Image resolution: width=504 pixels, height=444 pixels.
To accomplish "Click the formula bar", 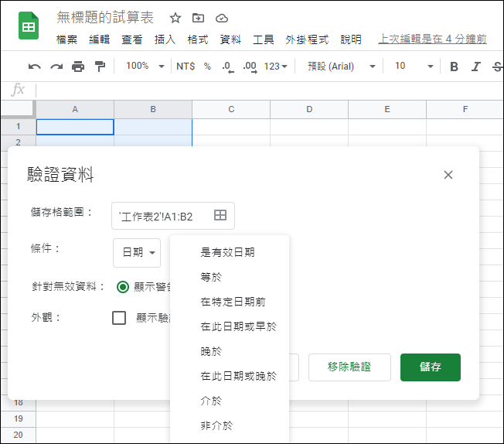I will pyautogui.click(x=269, y=91).
